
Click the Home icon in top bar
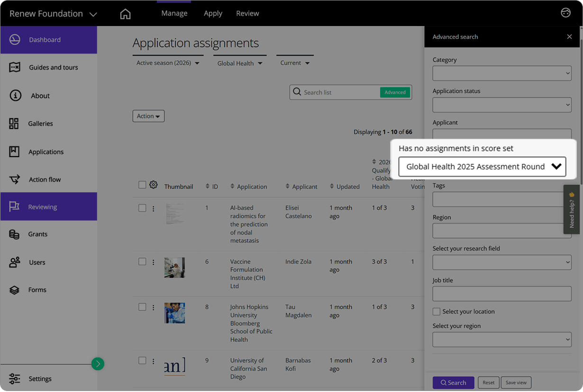(x=125, y=14)
